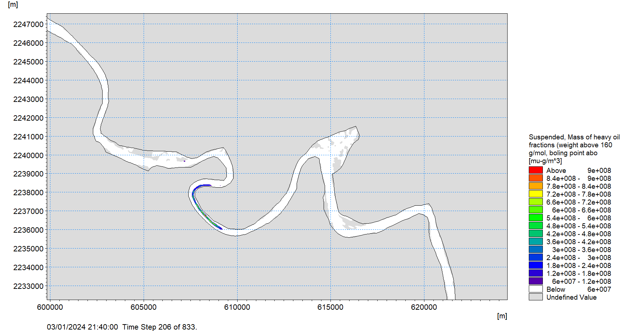Click the 'Undefined Value' legend text
The height and width of the screenshot is (331, 644).
(x=571, y=297)
